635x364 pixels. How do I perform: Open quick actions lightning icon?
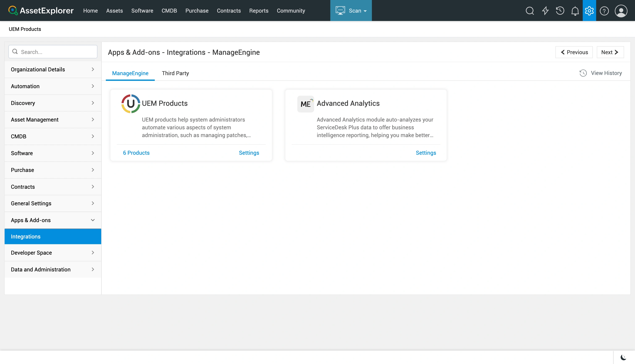point(545,11)
